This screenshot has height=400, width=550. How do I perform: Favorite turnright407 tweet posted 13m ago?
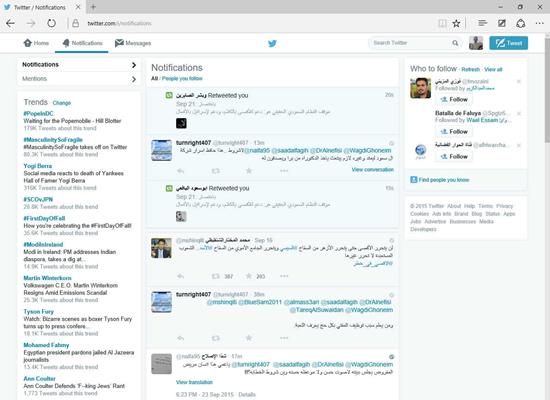point(249,171)
